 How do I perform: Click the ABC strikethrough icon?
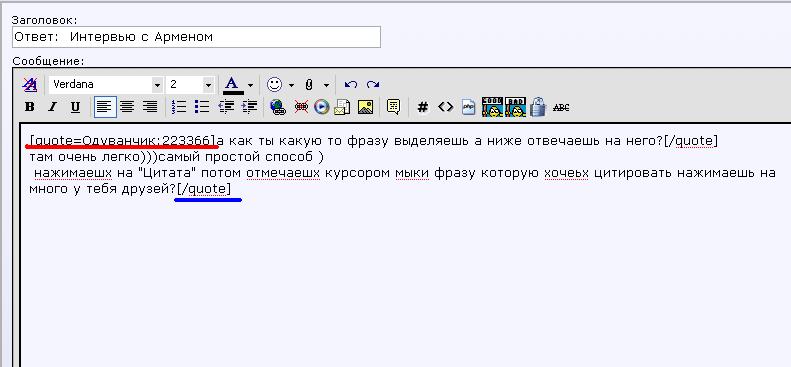(561, 107)
